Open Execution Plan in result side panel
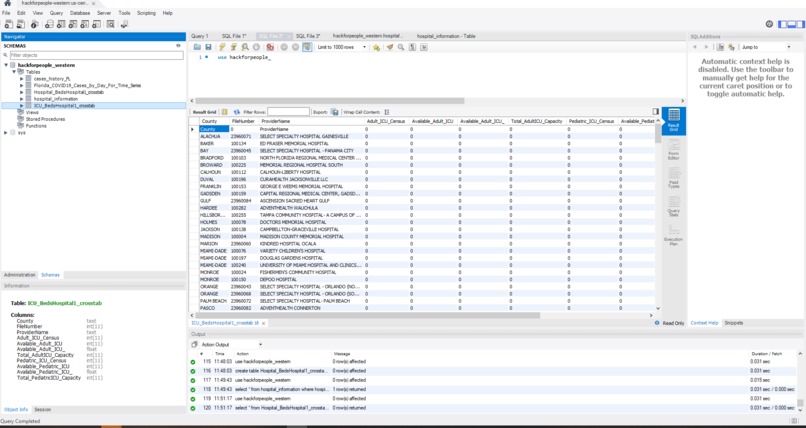This screenshot has width=806, height=428. [673, 234]
